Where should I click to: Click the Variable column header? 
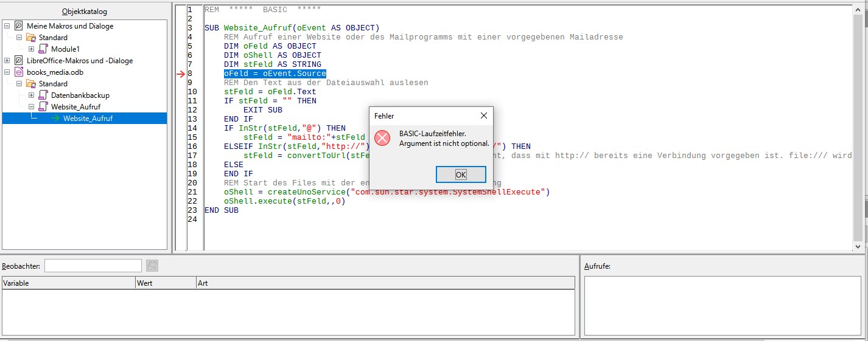[x=69, y=283]
